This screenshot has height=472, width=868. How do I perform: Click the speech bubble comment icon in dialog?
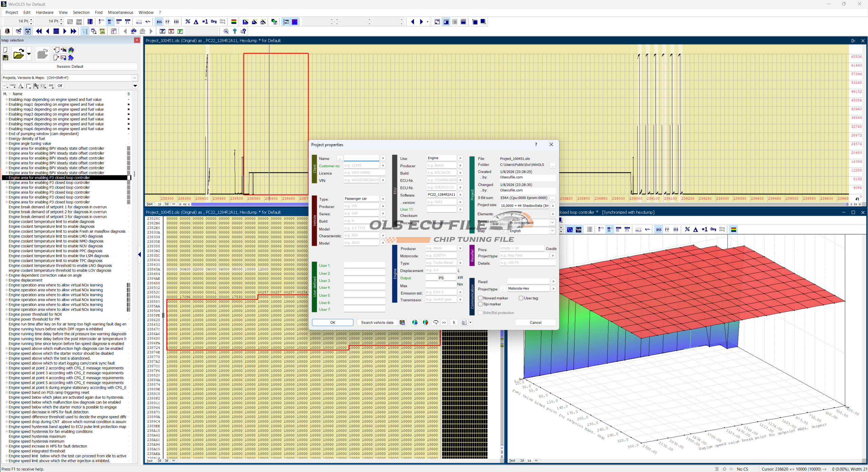pos(436,322)
